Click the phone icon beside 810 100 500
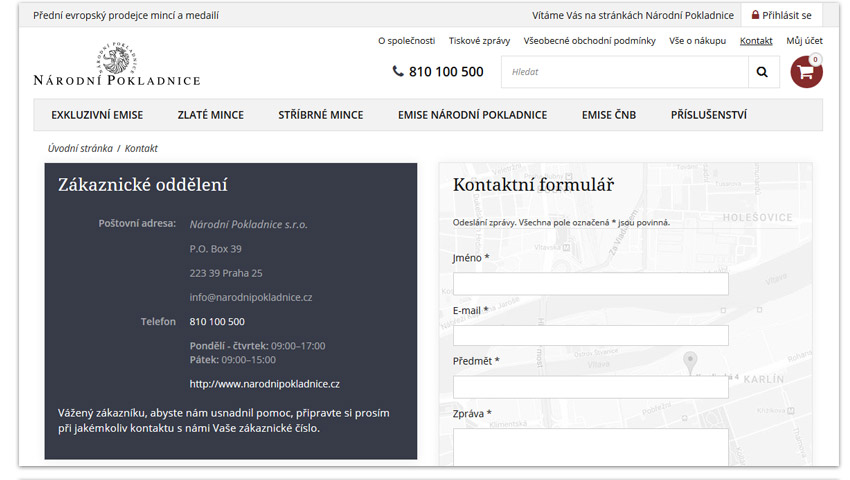Image resolution: width=850 pixels, height=480 pixels. coord(398,71)
